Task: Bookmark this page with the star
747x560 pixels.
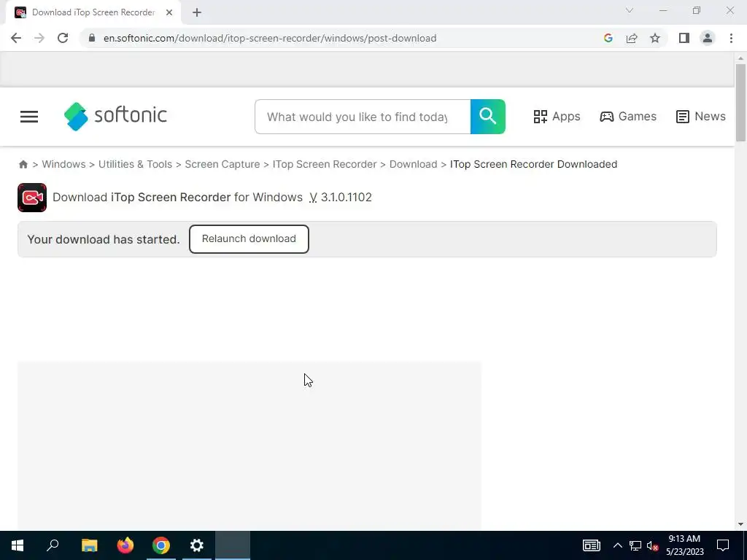Action: point(655,38)
